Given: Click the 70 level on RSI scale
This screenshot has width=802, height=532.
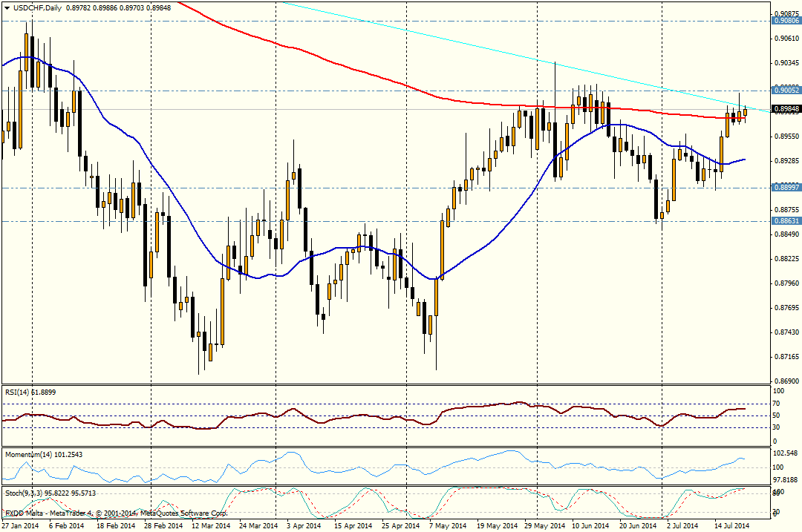Looking at the screenshot, I should (778, 403).
